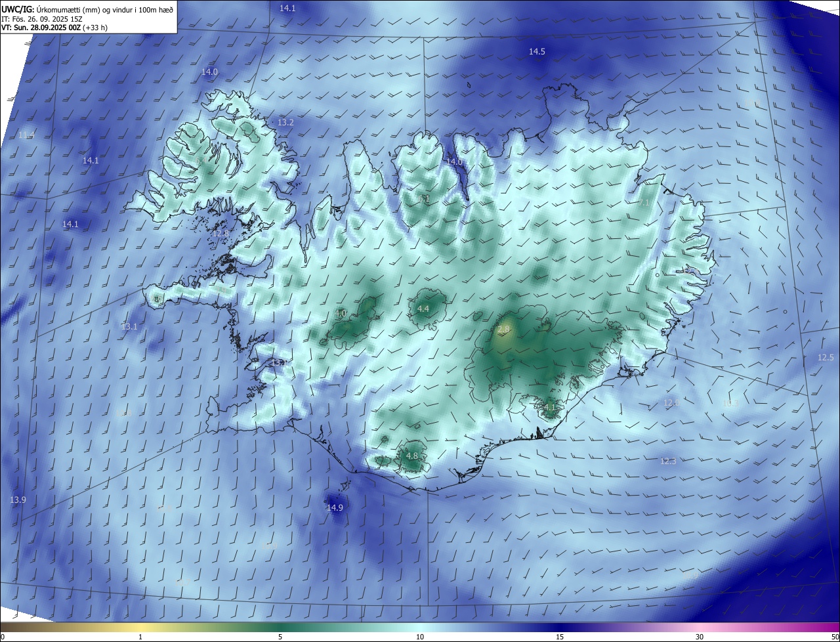Click the 4.0 value on Langjökull glacier
Screen dimensions: 840x642
[341, 314]
